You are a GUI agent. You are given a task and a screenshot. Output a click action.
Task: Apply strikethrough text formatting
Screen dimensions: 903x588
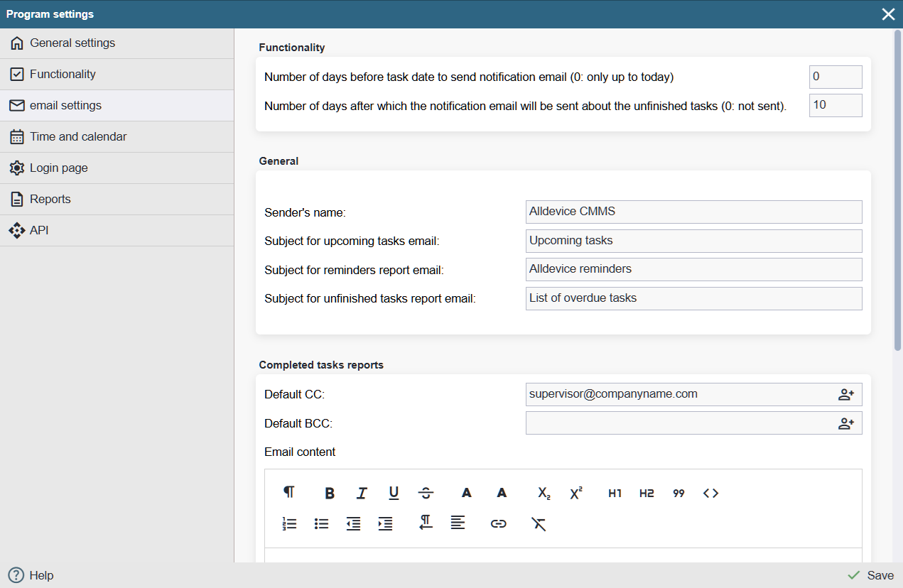(426, 494)
